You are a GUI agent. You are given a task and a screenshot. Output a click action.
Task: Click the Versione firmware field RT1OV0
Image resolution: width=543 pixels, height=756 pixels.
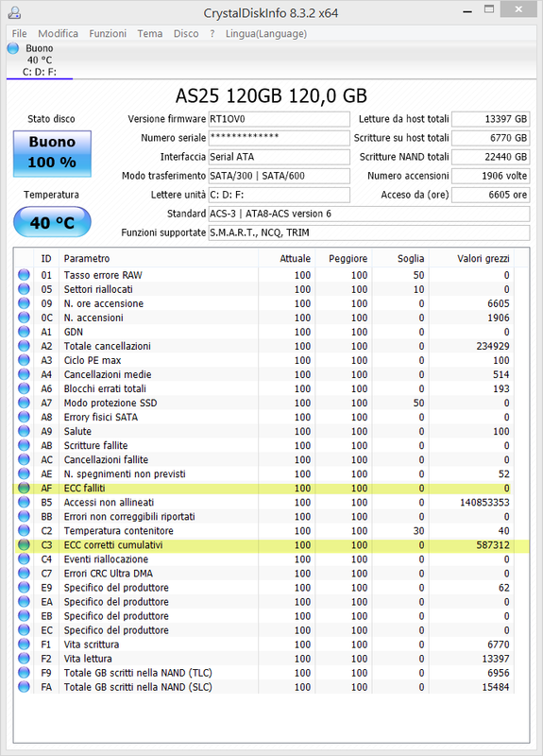279,119
